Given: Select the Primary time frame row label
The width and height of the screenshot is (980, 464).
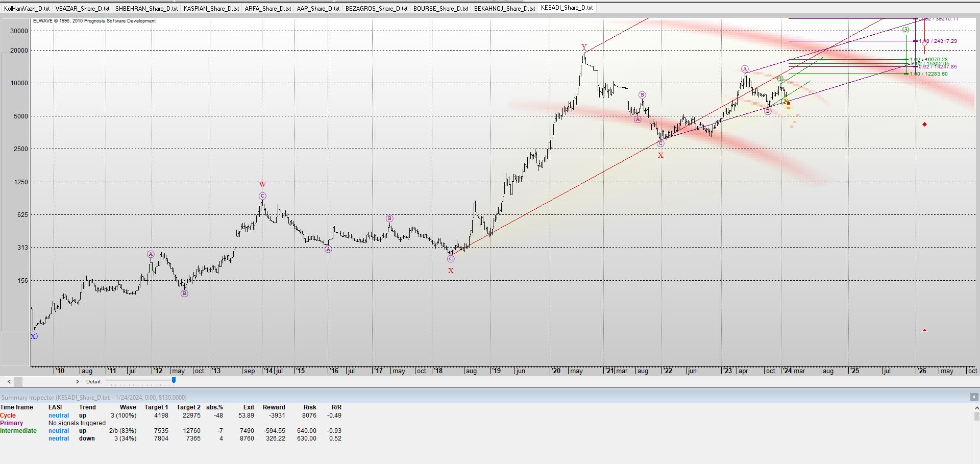Looking at the screenshot, I should [x=11, y=423].
